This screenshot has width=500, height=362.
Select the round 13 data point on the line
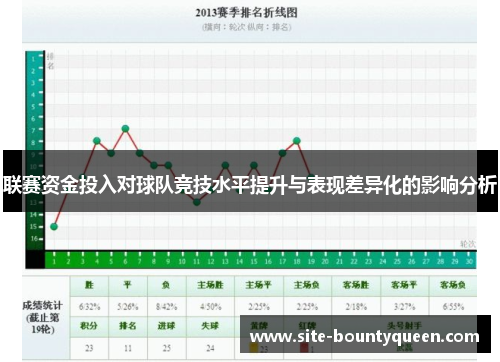pos(225,165)
